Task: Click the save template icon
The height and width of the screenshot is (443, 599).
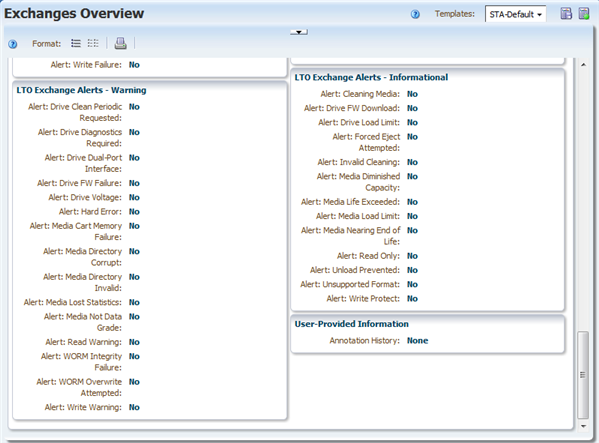Action: click(566, 13)
